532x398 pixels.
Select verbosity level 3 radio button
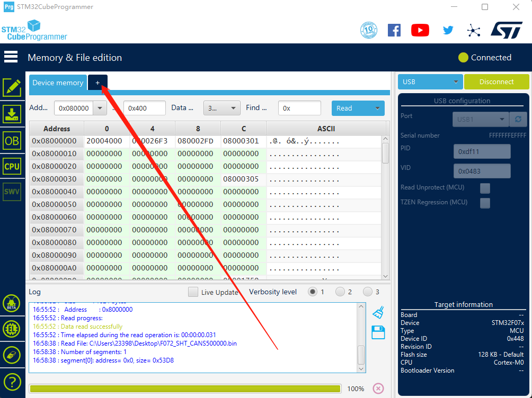(368, 292)
